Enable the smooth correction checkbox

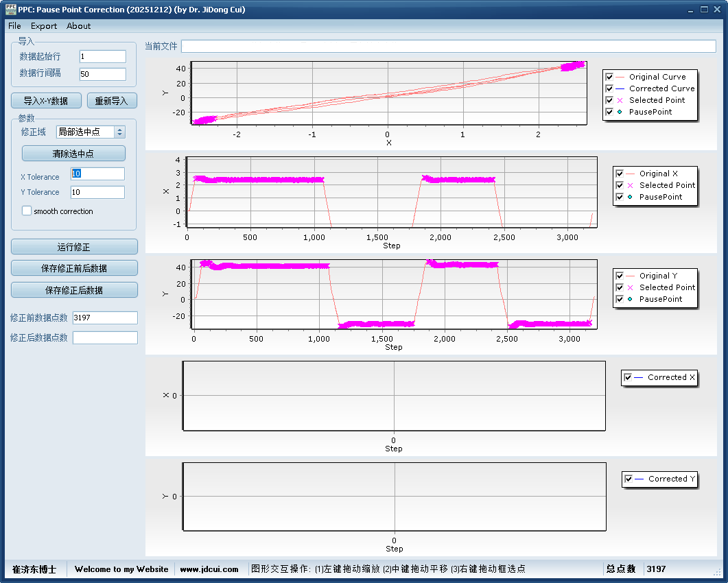pos(27,211)
